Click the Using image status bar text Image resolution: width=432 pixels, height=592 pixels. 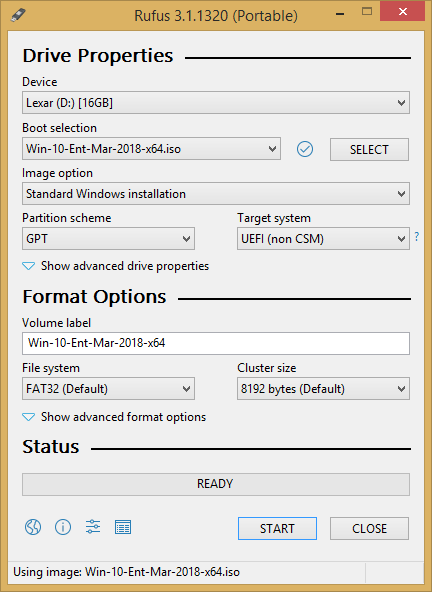tap(127, 572)
